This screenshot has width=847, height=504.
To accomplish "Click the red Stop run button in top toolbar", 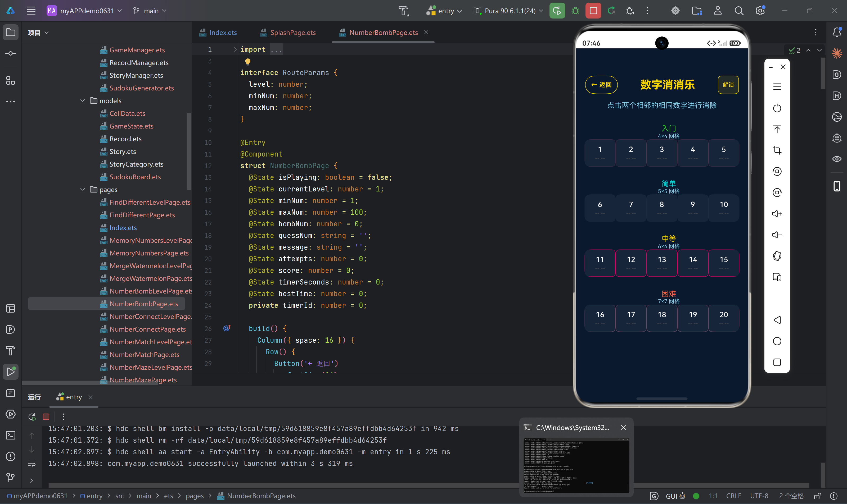I will [593, 11].
